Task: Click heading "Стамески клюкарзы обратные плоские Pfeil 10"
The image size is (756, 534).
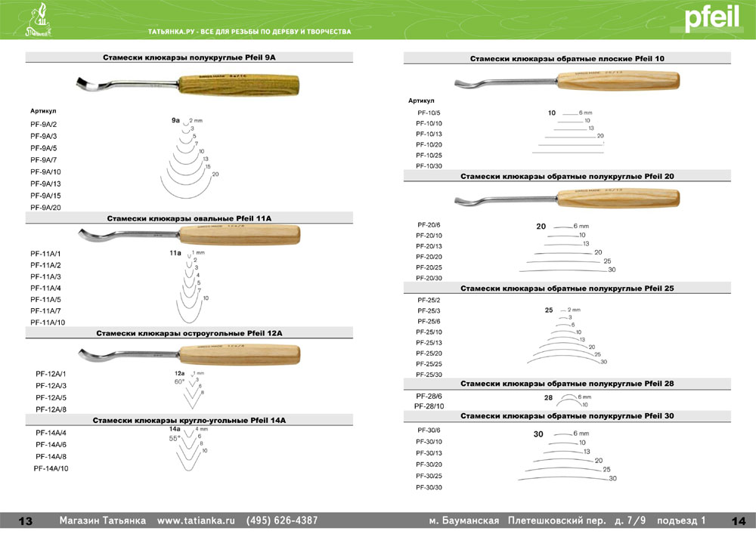Action: coord(567,59)
